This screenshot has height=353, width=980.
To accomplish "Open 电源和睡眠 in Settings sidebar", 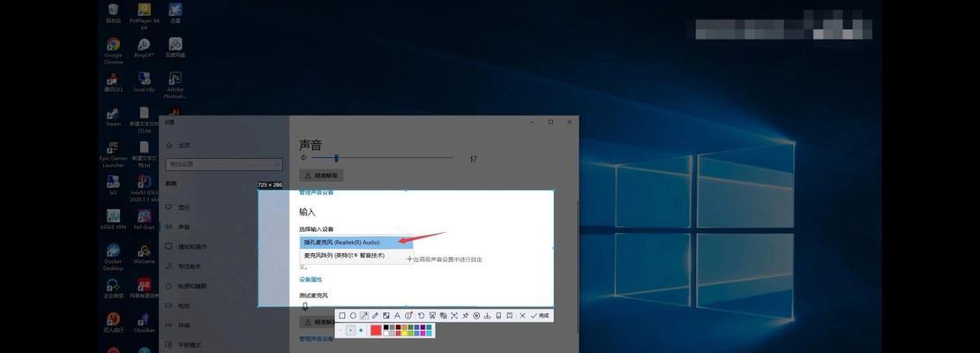I will tap(186, 286).
